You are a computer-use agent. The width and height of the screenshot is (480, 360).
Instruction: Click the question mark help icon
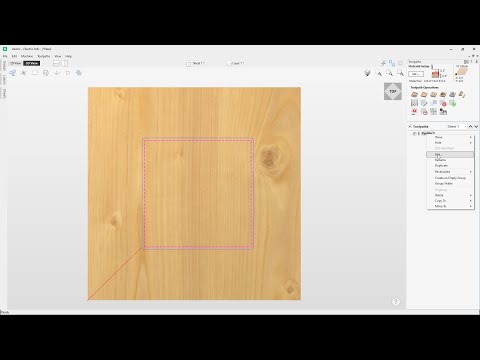[396, 302]
